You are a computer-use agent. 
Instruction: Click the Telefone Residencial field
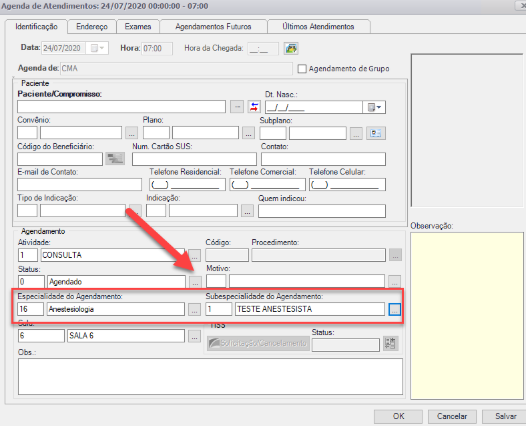pos(187,184)
